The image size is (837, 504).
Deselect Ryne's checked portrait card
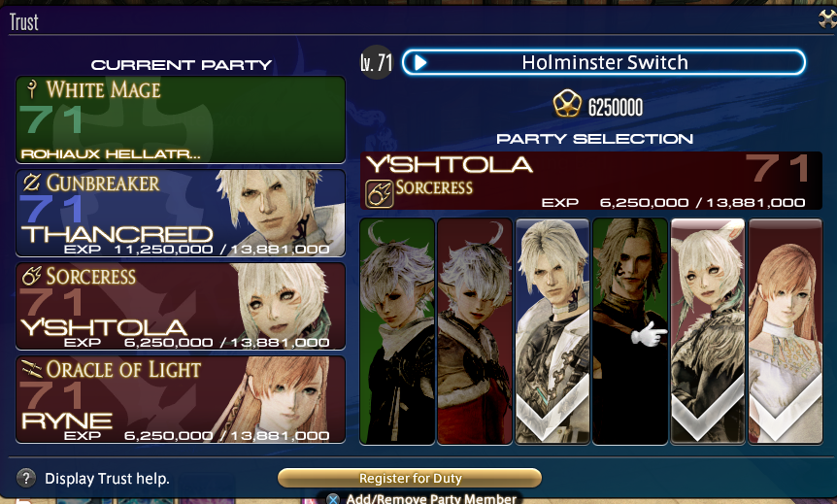point(786,331)
